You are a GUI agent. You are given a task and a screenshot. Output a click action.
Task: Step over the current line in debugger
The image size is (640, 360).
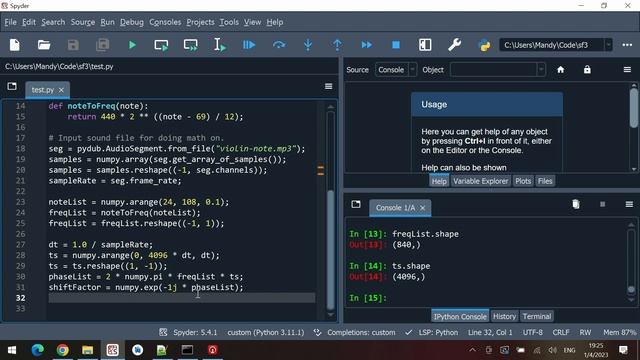pyautogui.click(x=279, y=45)
